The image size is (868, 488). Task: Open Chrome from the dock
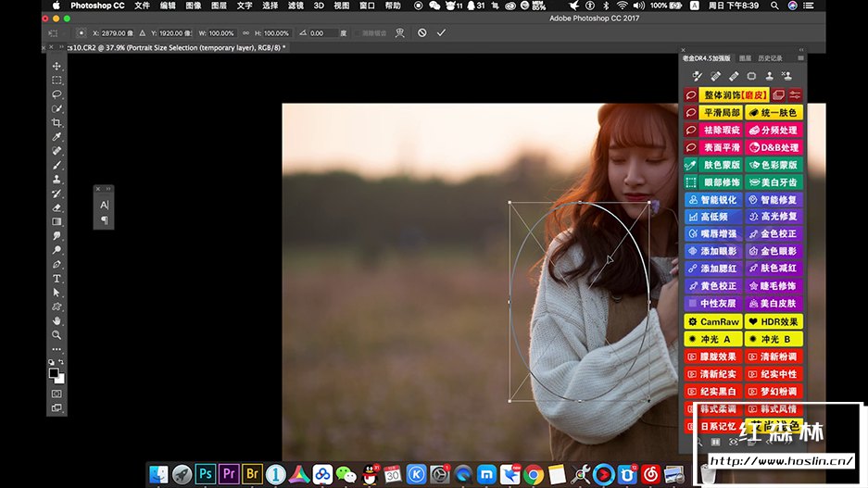(x=533, y=475)
